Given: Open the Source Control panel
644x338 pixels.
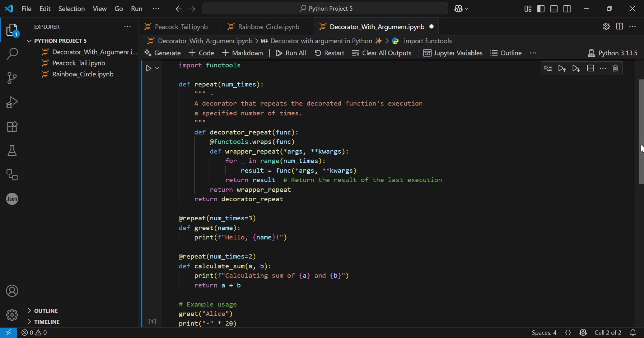Looking at the screenshot, I should 12,78.
